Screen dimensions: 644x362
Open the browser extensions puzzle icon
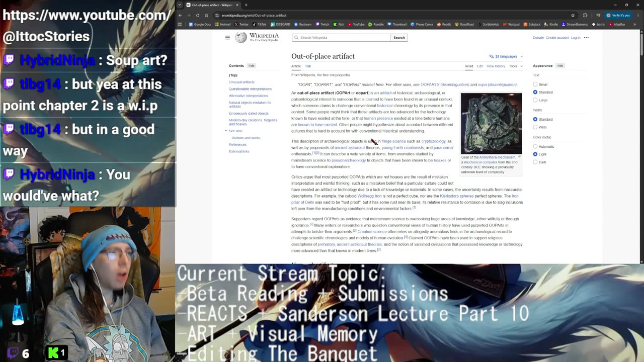[x=585, y=15]
